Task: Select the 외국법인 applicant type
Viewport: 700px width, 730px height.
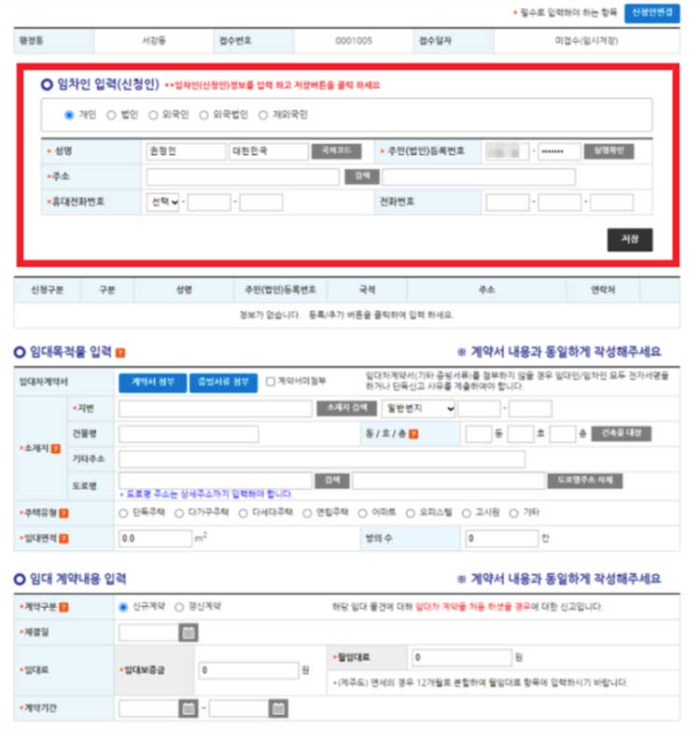Action: [203, 115]
